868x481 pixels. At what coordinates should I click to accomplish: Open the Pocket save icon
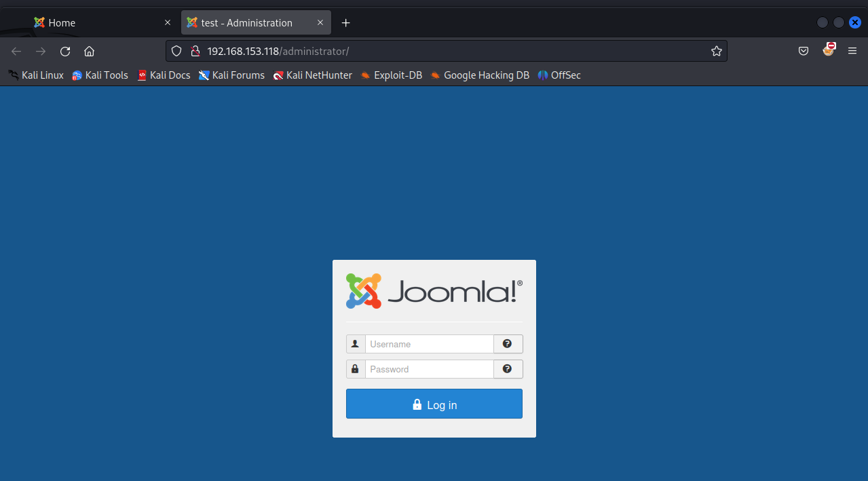coord(804,51)
